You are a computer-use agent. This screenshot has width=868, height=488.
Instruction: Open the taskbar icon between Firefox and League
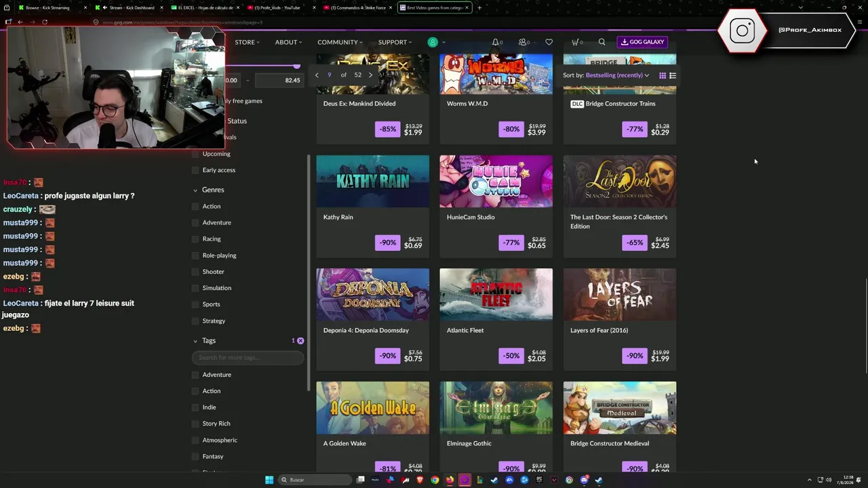[x=465, y=480]
